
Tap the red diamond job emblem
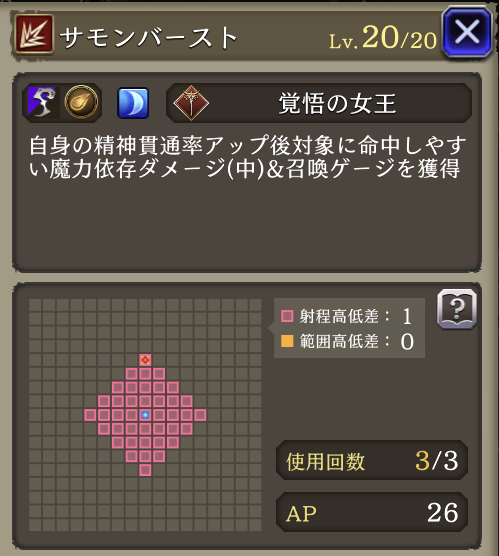coord(191,103)
